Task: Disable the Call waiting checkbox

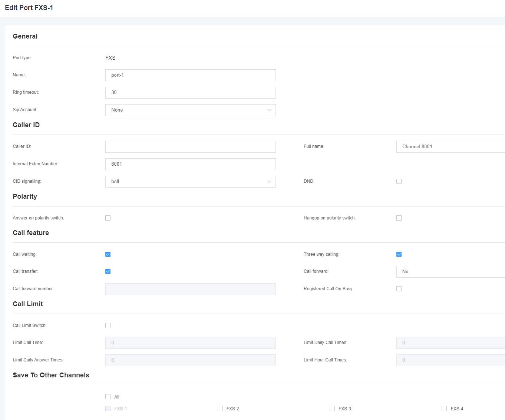Action: 108,254
